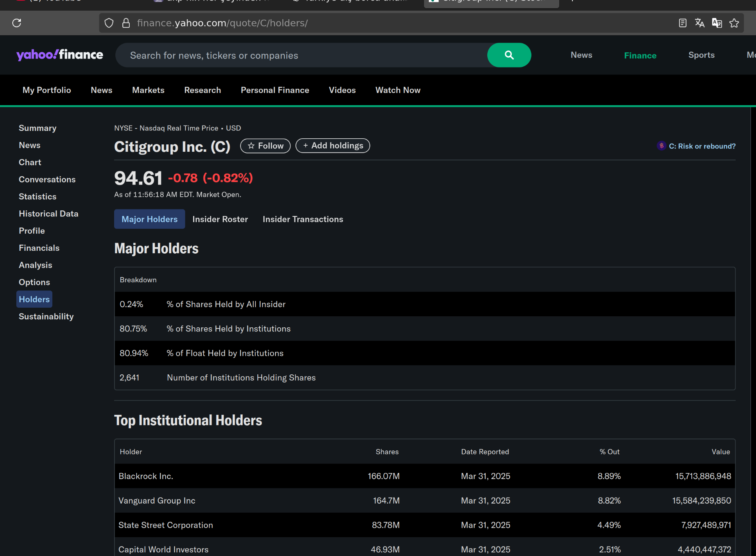Select Holders in the sidebar

click(34, 299)
